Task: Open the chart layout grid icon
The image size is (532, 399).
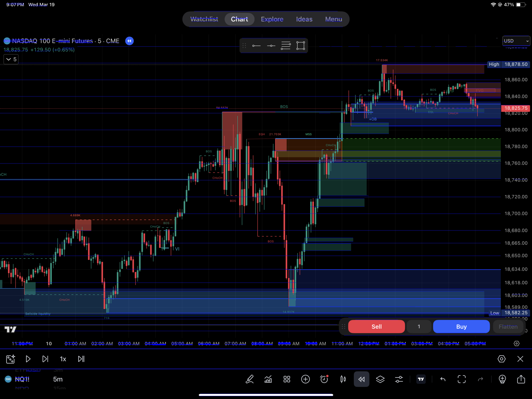Action: pos(287,379)
